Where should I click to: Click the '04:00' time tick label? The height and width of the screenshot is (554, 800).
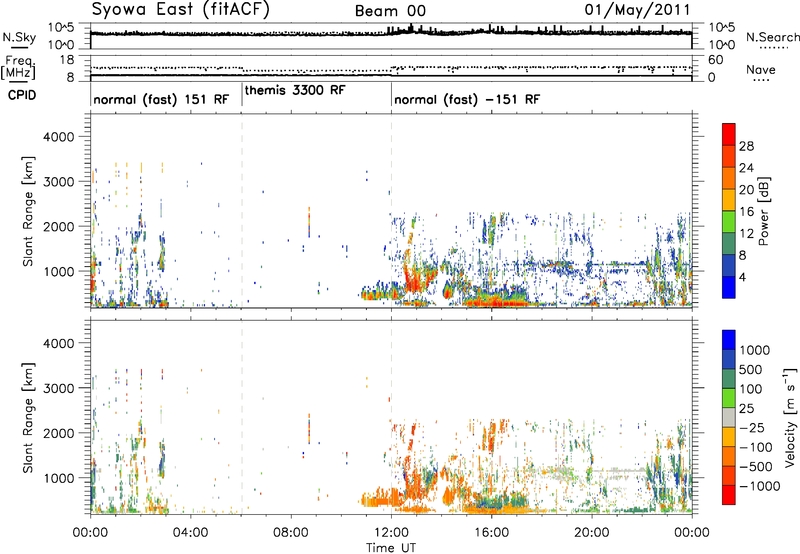pyautogui.click(x=190, y=533)
